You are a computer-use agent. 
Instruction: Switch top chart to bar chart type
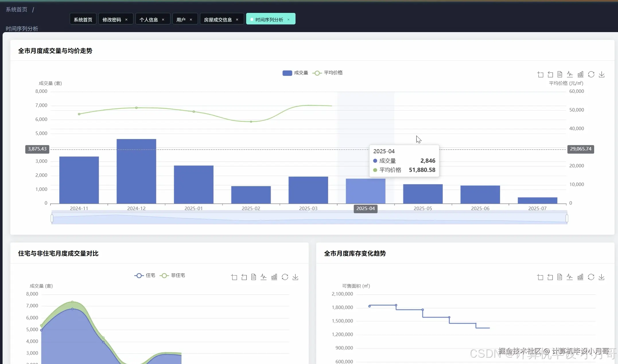coord(580,75)
